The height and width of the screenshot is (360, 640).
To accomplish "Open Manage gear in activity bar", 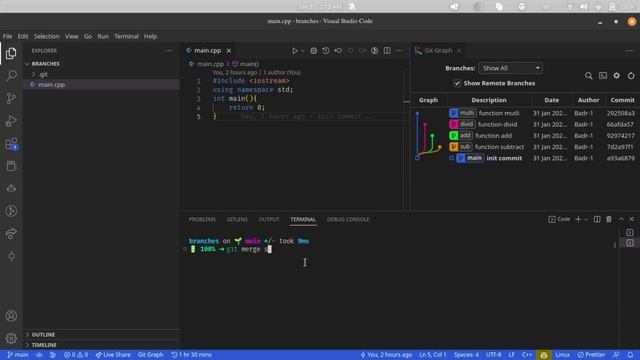I will point(11,338).
